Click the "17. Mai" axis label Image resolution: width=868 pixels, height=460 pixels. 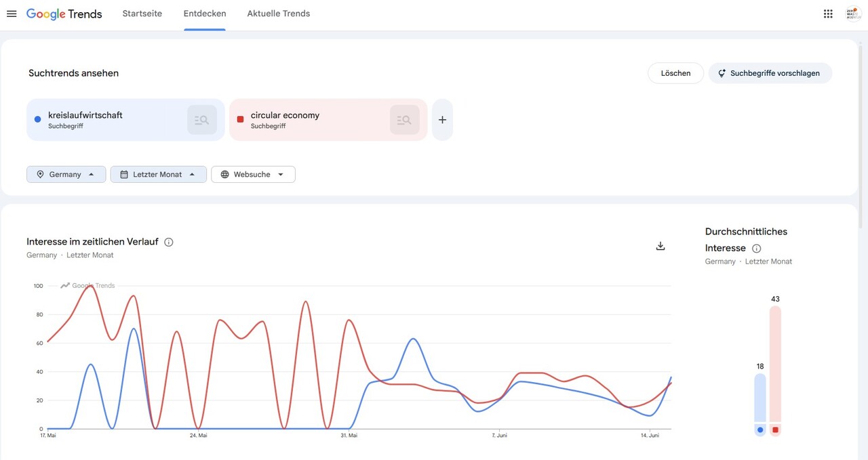coord(48,436)
